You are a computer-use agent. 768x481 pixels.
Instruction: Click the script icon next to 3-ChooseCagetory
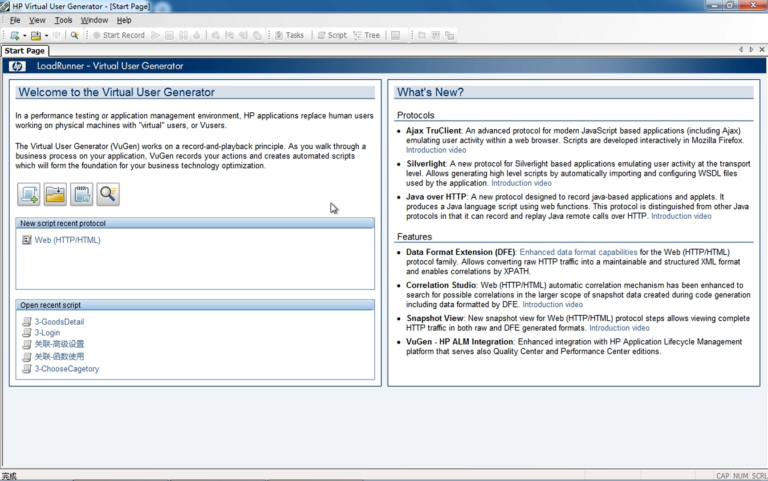click(x=27, y=369)
